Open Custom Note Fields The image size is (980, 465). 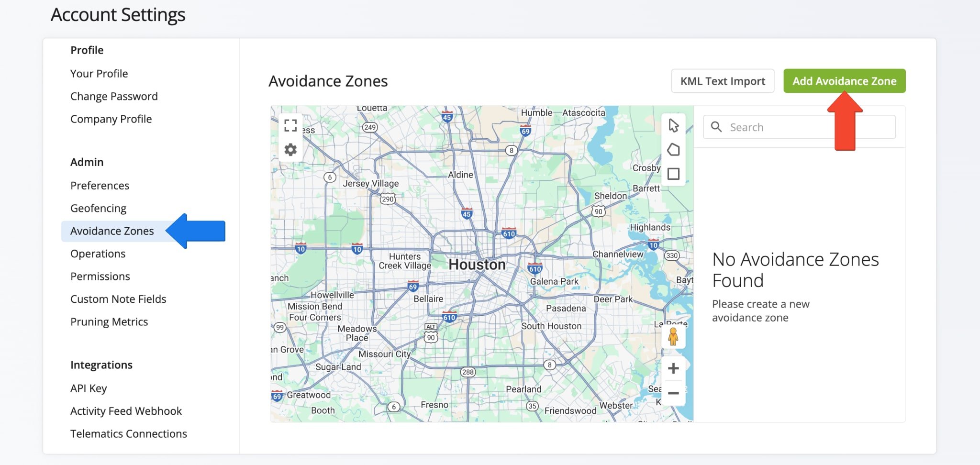[x=118, y=299]
